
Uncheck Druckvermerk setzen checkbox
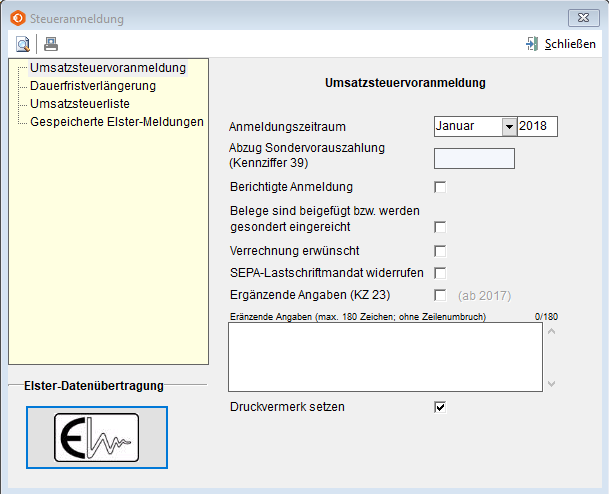440,407
